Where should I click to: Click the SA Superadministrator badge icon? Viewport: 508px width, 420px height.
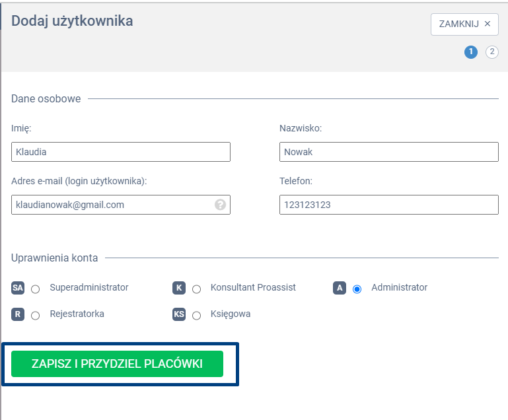click(18, 288)
